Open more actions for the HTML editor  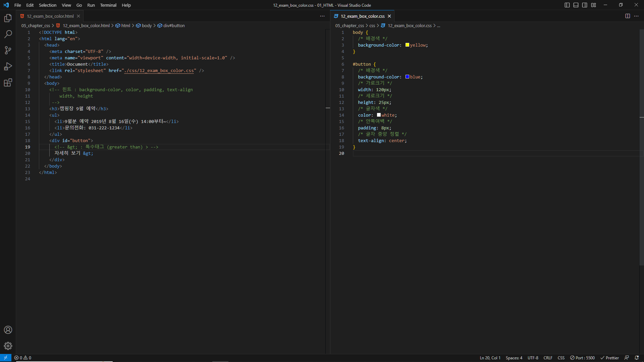coord(322,16)
